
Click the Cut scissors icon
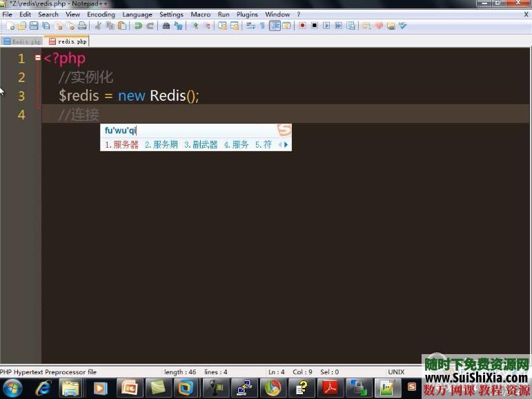tap(98, 26)
